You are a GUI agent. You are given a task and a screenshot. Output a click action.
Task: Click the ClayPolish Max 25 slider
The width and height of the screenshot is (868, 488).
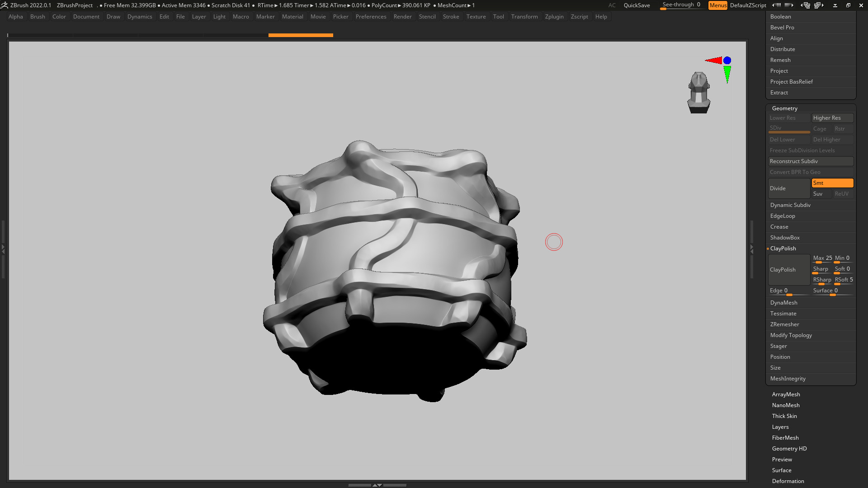coord(822,258)
